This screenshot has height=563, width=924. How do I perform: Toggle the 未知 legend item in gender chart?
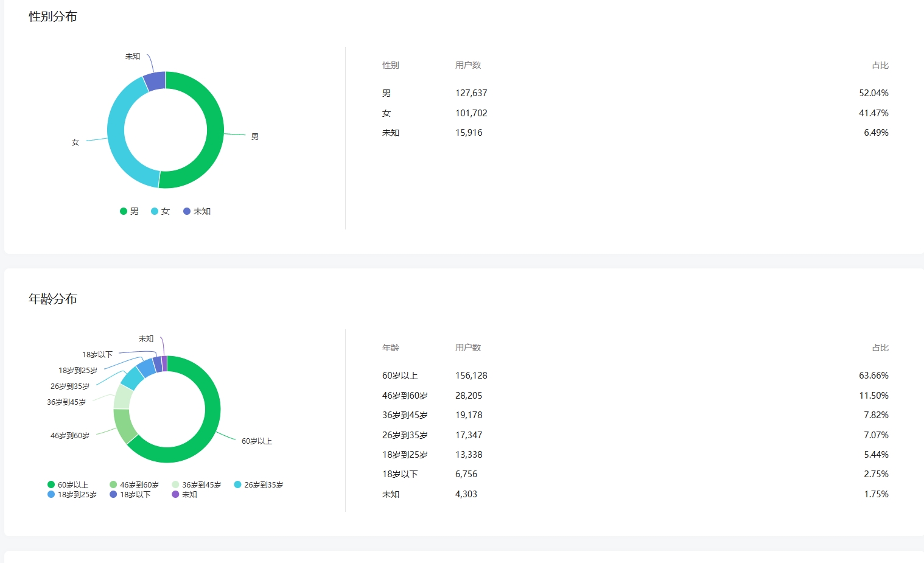(x=197, y=211)
